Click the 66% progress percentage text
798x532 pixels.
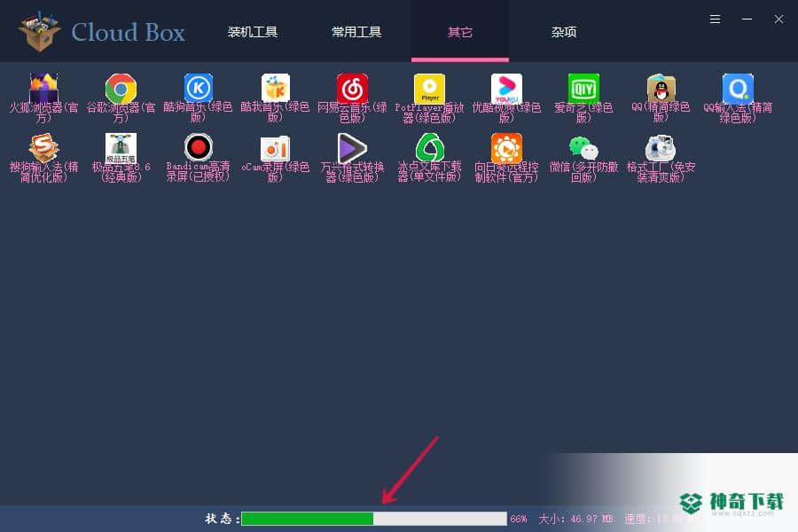519,519
